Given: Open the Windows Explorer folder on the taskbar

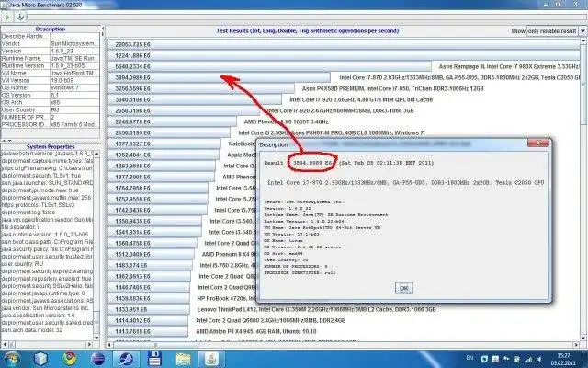Looking at the screenshot, I should 183,359.
